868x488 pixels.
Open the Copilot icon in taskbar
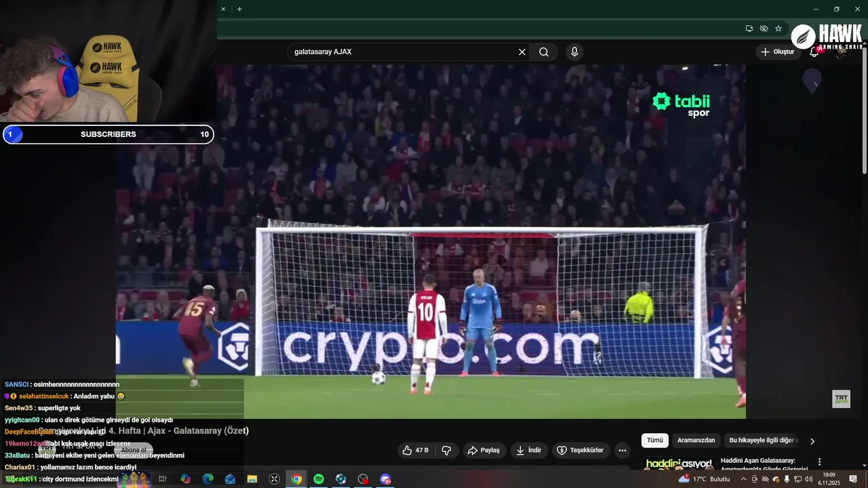click(185, 479)
